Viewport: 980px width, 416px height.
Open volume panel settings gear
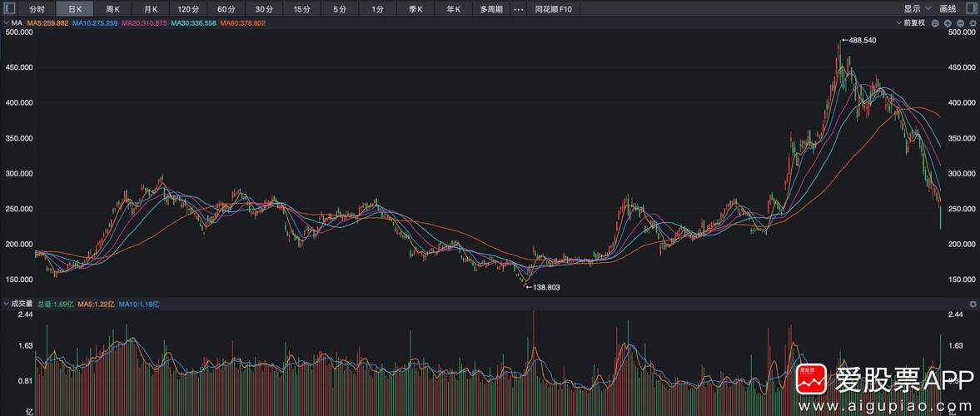click(973, 305)
